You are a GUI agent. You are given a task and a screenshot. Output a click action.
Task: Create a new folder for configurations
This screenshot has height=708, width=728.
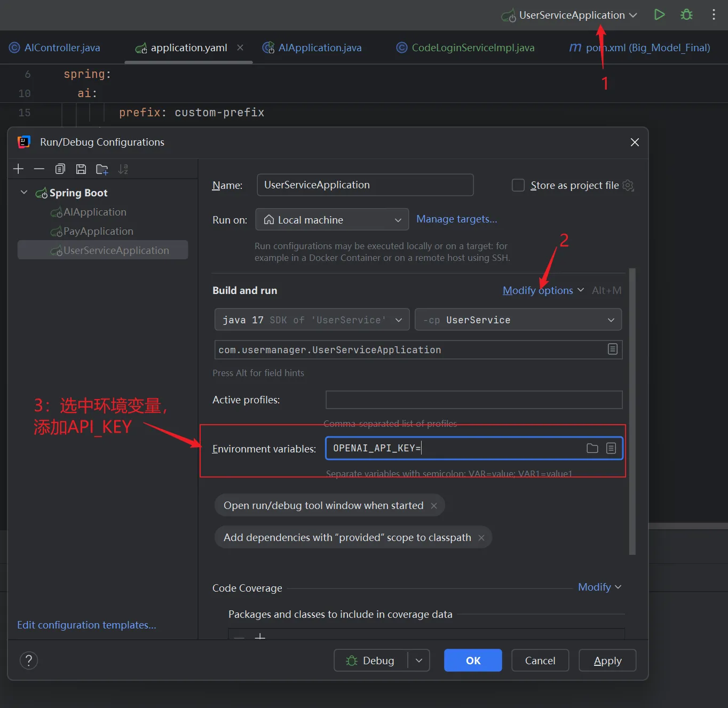(102, 169)
